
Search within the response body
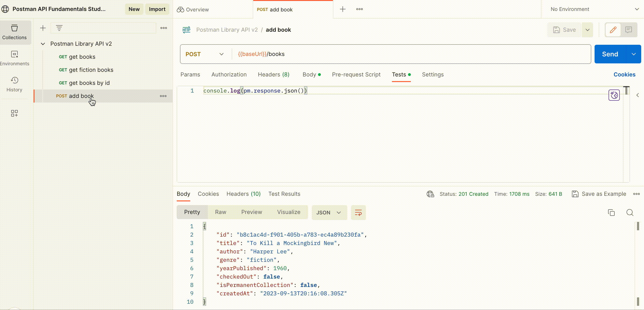point(630,213)
